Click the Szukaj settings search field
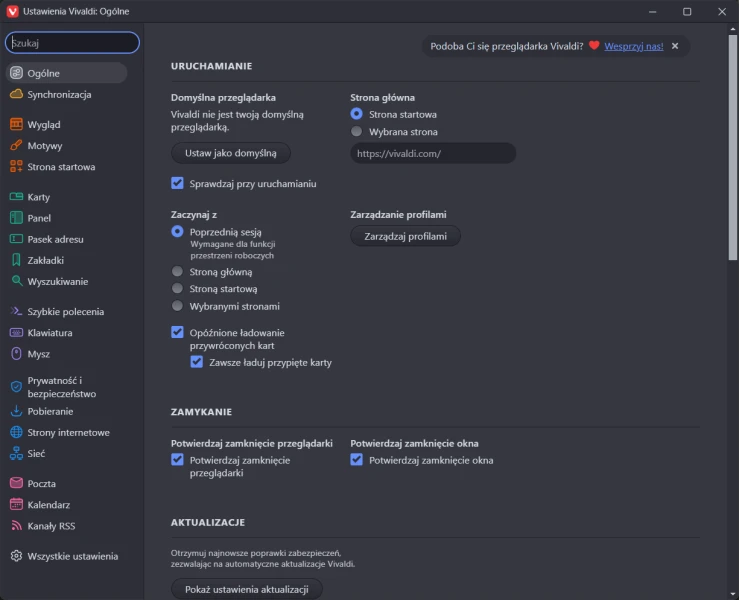This screenshot has height=600, width=739. 72,43
